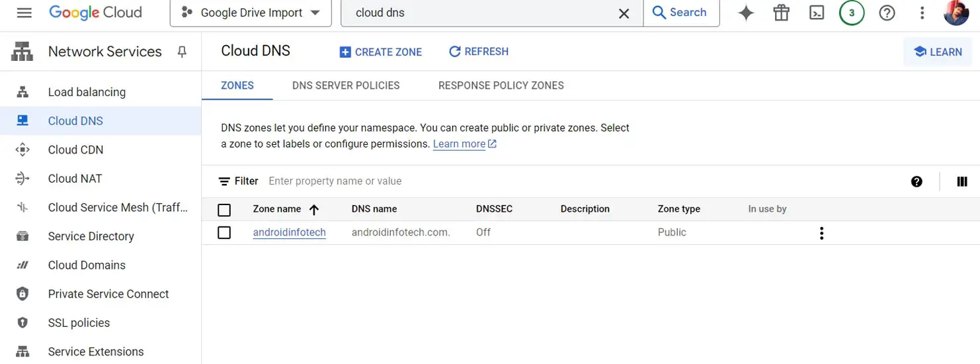
Task: Sort by Zone name arrow
Action: 314,210
